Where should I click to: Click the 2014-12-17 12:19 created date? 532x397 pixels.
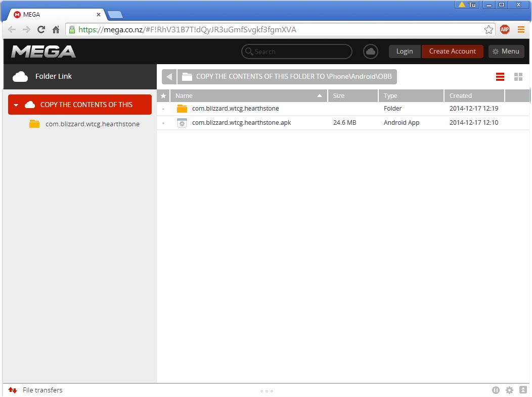point(474,109)
